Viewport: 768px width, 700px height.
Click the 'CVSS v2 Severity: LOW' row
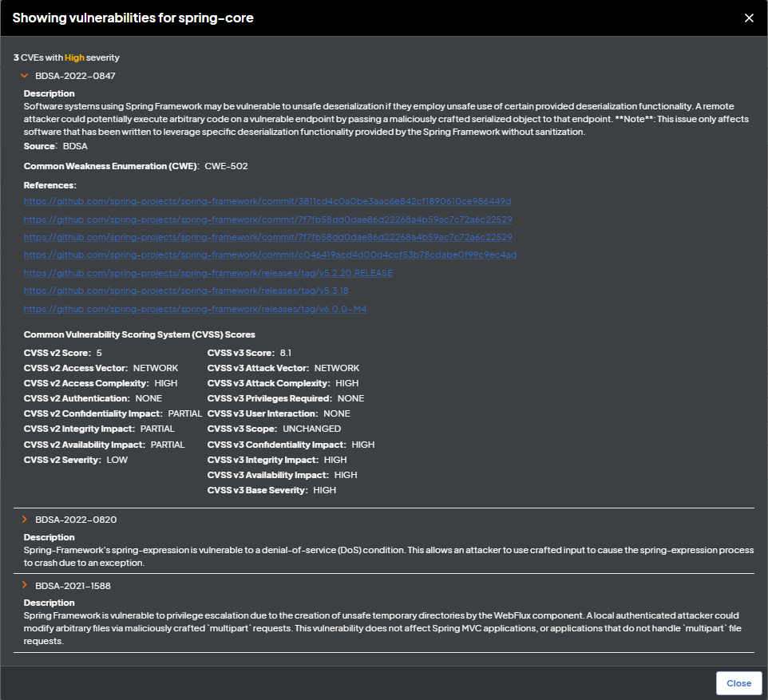tap(76, 460)
